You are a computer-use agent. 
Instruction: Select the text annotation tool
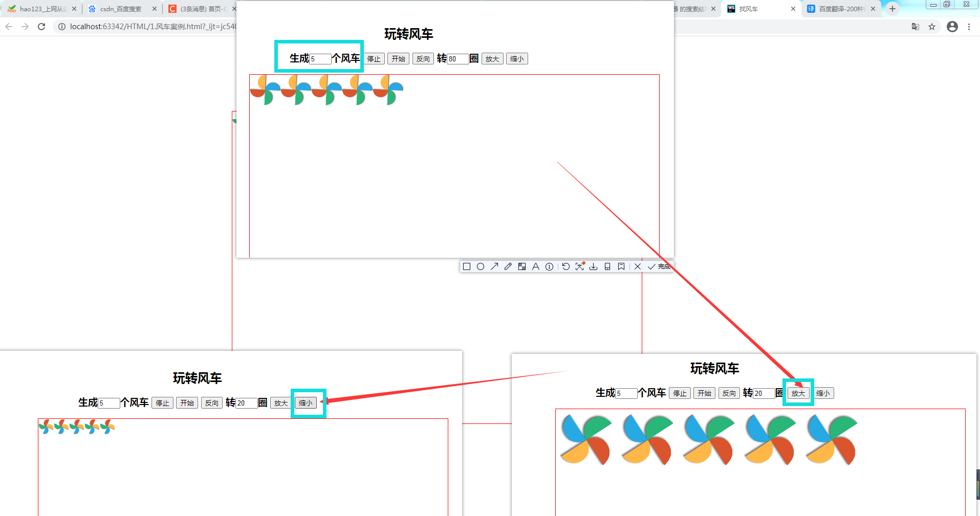click(x=535, y=266)
